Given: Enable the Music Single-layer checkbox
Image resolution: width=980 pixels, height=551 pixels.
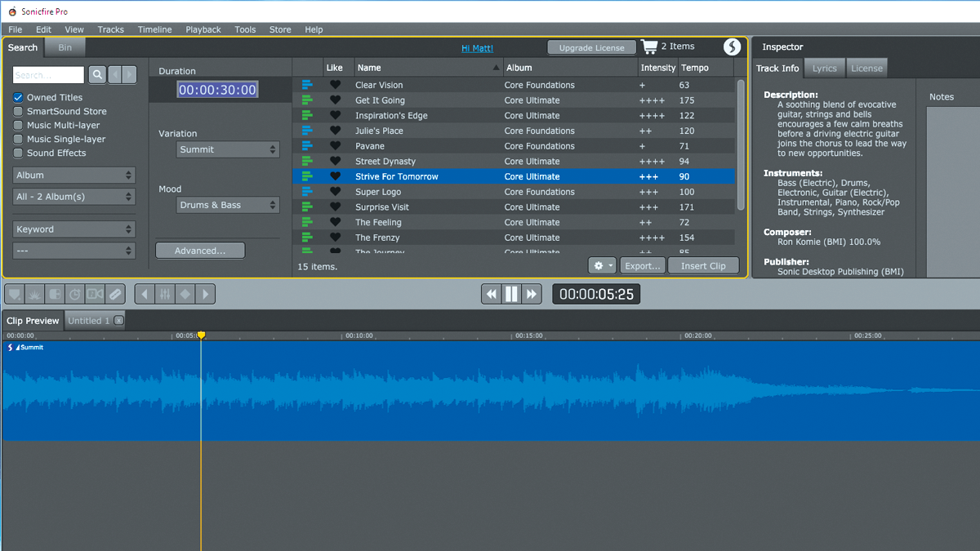Looking at the screenshot, I should click(x=18, y=139).
